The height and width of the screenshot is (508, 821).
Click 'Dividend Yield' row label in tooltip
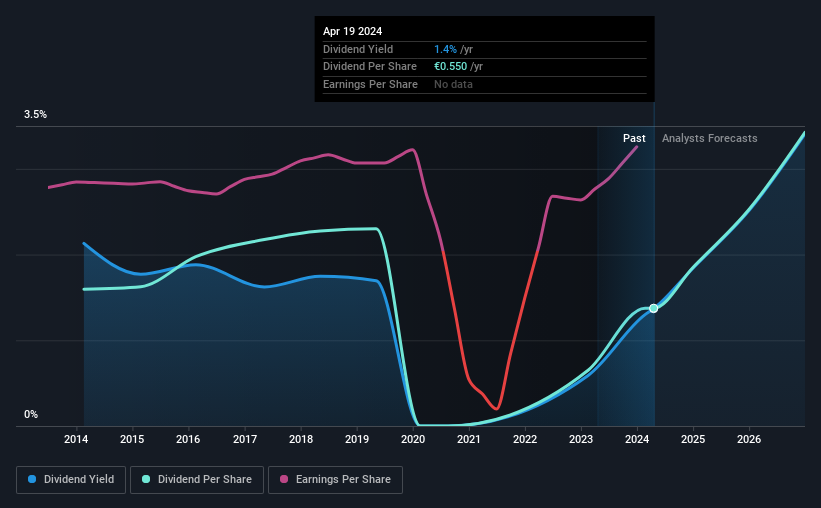click(358, 49)
